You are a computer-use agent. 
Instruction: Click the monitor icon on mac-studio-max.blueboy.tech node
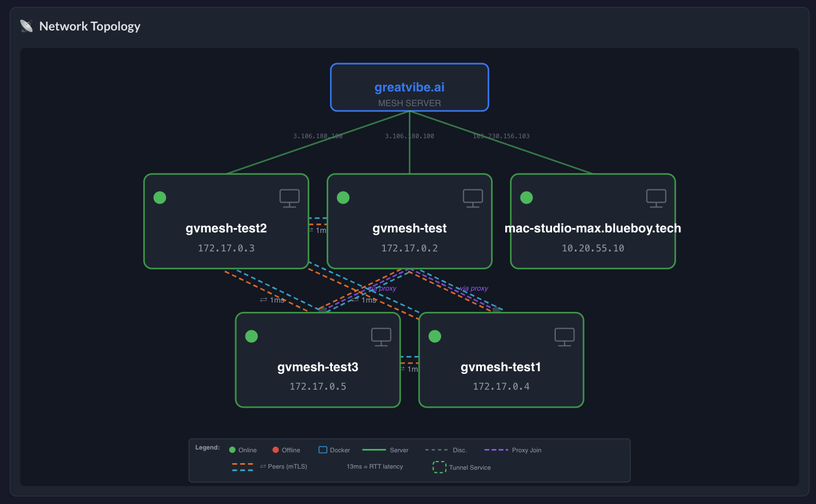pyautogui.click(x=656, y=198)
